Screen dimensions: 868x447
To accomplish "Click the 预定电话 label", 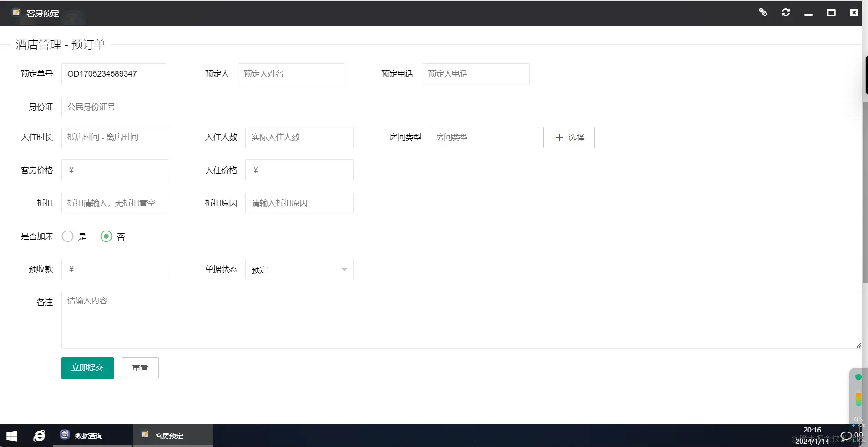I will pyautogui.click(x=397, y=74).
